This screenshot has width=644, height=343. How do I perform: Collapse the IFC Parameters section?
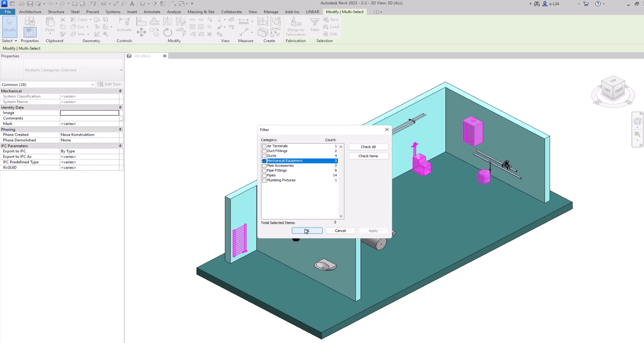120,146
